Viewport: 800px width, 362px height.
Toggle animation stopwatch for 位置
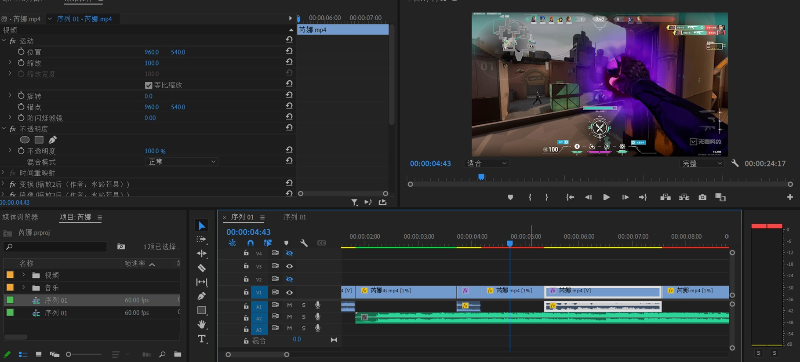(x=21, y=52)
